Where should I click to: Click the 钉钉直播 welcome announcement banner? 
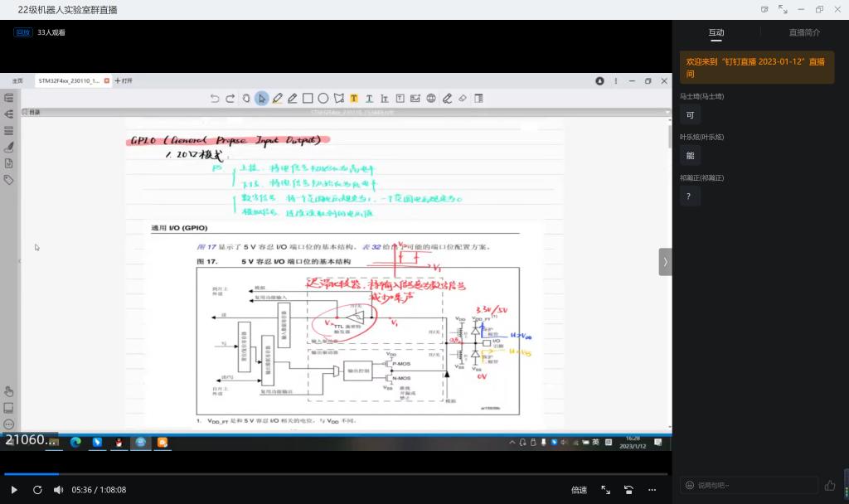click(x=756, y=67)
